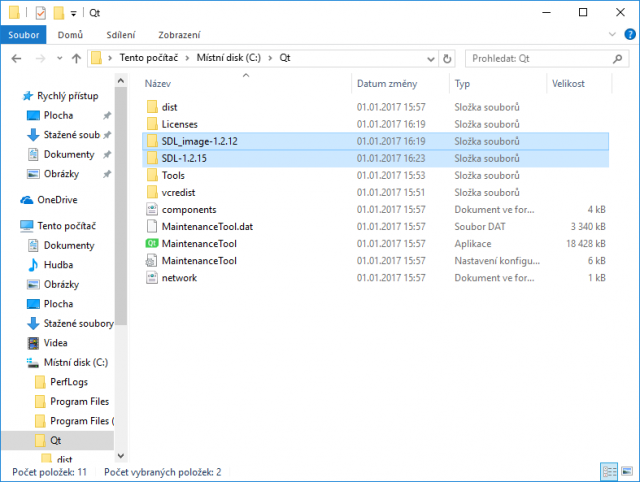Image resolution: width=640 pixels, height=482 pixels.
Task: Select the MaintenanceTool.dat file icon
Action: pyautogui.click(x=152, y=227)
